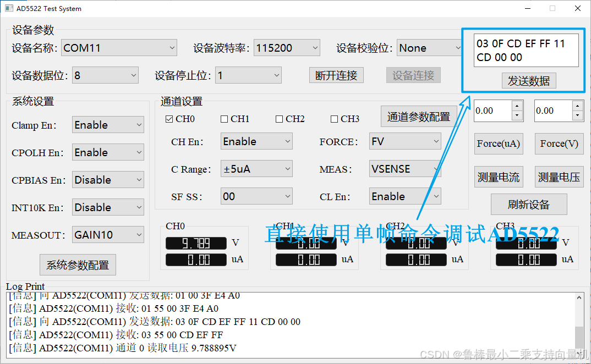591x364 pixels.
Task: Click the Force(V) button
Action: 559,144
